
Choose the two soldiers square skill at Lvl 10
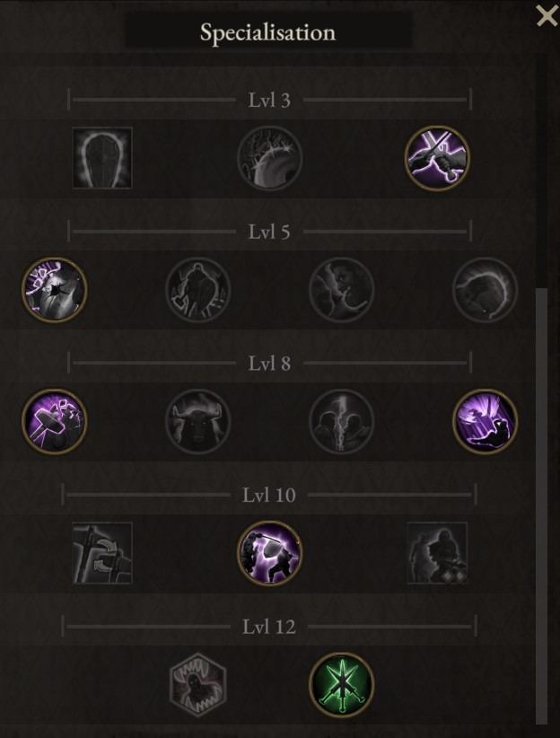pyautogui.click(x=437, y=553)
